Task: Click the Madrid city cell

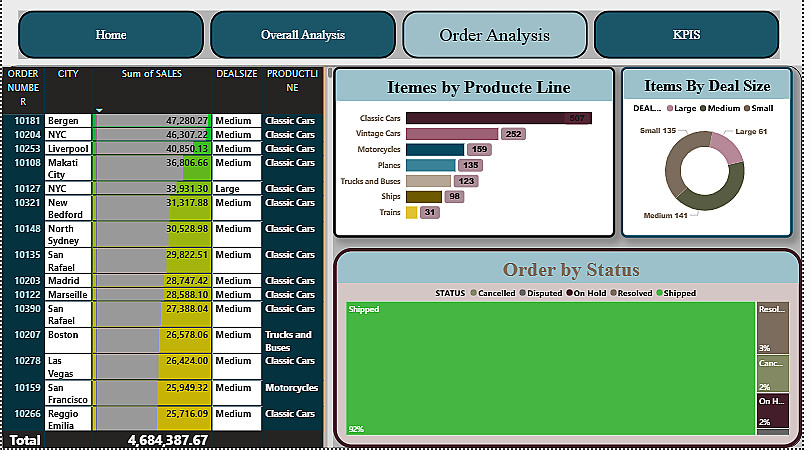Action: [68, 281]
